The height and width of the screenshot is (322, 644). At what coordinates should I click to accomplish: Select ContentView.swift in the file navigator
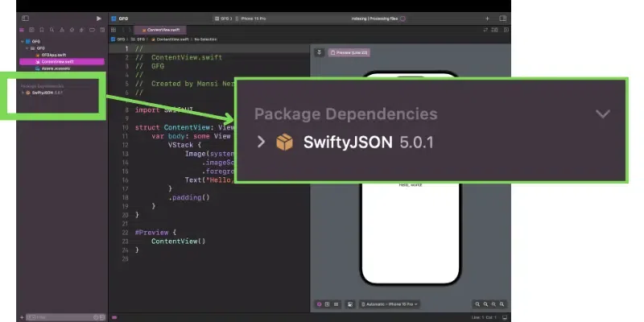pyautogui.click(x=62, y=62)
